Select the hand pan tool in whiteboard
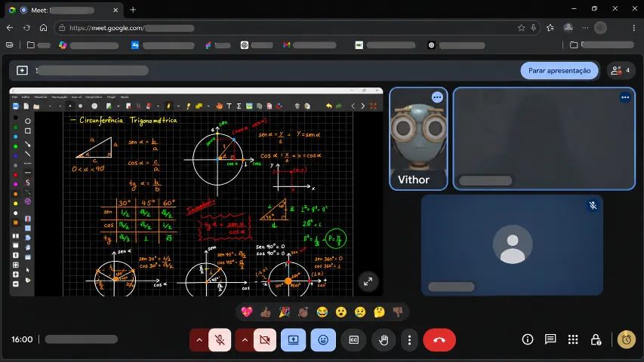Screen dimensions: 644x362 coord(219,106)
